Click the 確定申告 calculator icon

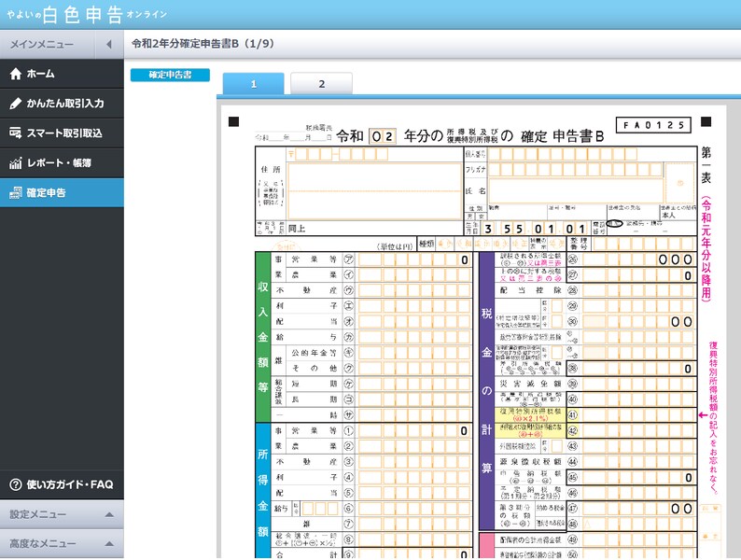16,193
